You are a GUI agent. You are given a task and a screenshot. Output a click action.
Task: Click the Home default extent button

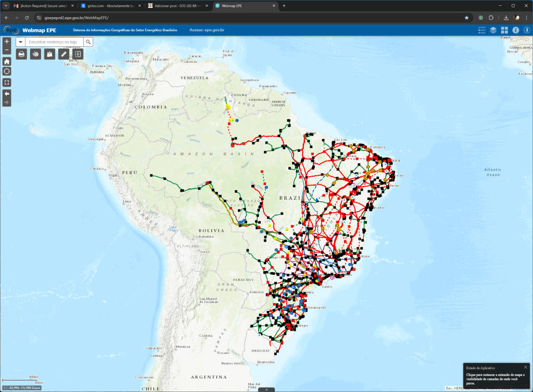point(7,61)
